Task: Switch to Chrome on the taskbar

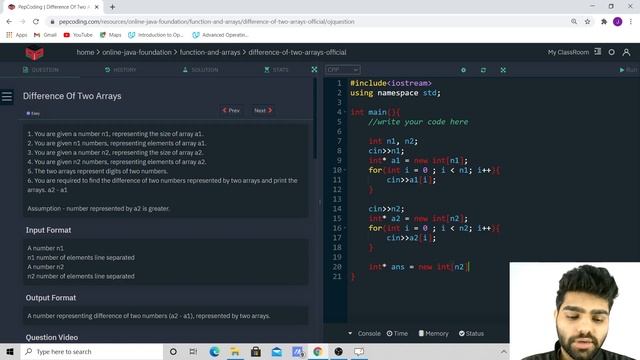Action: click(x=318, y=351)
